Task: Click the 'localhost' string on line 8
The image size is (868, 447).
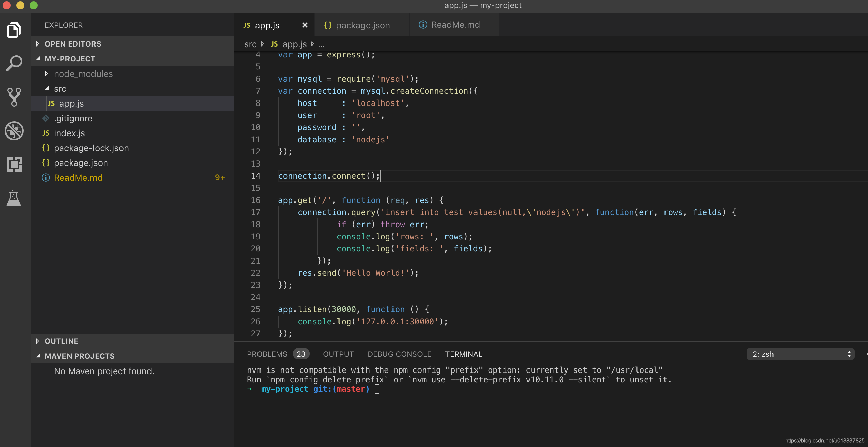Action: [x=378, y=103]
